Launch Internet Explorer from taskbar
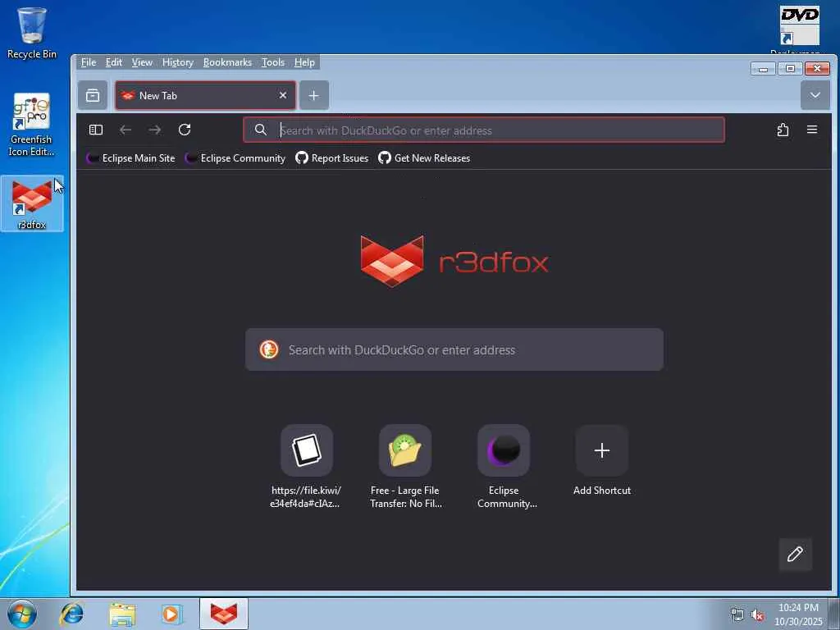This screenshot has width=840, height=630. pyautogui.click(x=72, y=614)
